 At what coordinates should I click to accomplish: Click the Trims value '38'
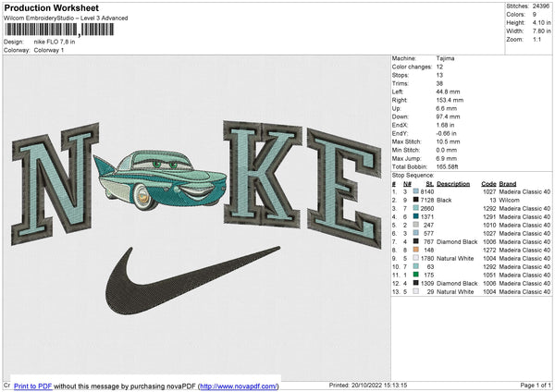pyautogui.click(x=439, y=83)
